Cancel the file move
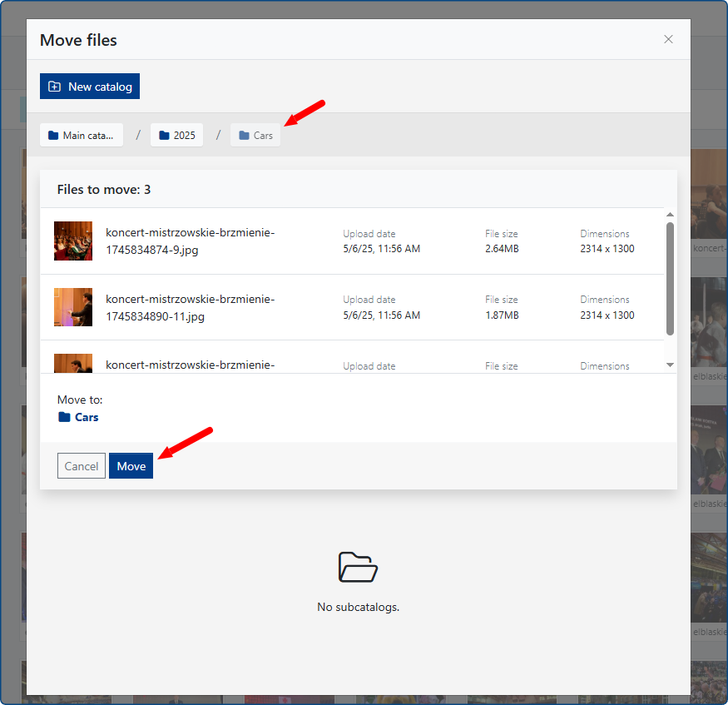The width and height of the screenshot is (728, 705). point(82,466)
